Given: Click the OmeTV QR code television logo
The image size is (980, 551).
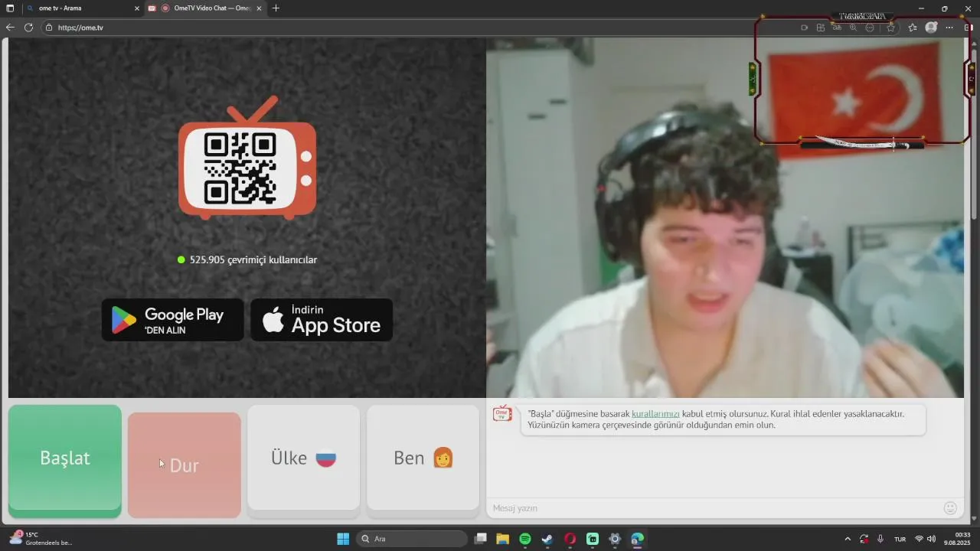Looking at the screenshot, I should pyautogui.click(x=247, y=158).
